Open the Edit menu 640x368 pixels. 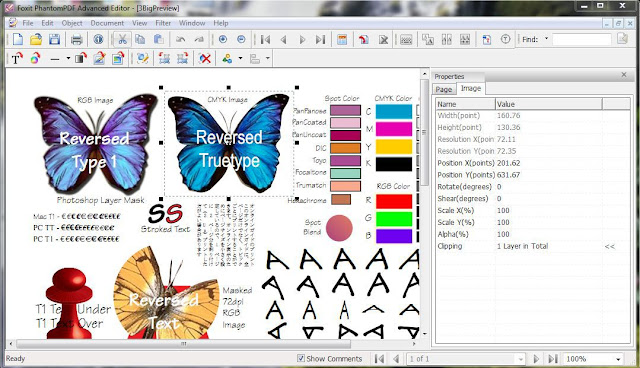47,23
